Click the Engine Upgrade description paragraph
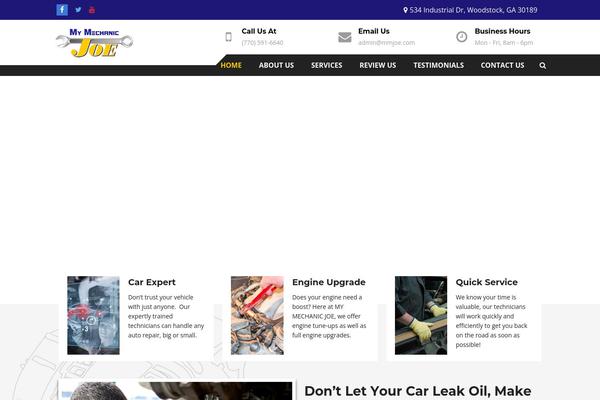Viewport: 600px width, 400px height. [x=329, y=316]
